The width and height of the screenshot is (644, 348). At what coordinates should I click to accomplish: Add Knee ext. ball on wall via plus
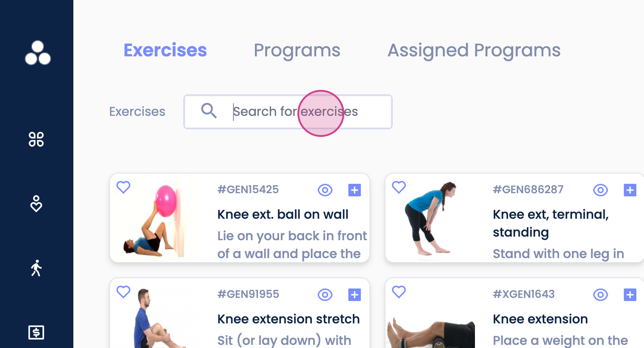[354, 190]
